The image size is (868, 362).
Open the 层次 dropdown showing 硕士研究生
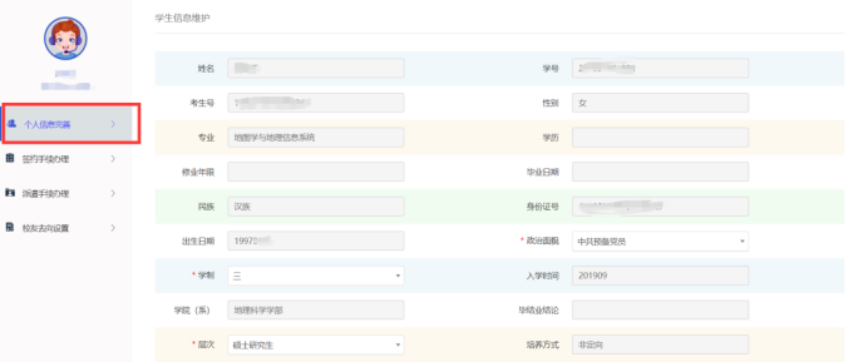tap(315, 345)
